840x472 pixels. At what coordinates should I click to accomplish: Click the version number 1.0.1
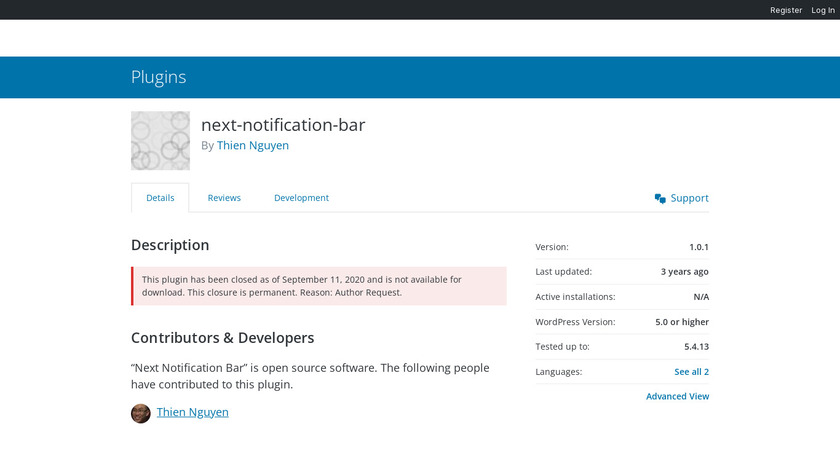click(x=698, y=247)
